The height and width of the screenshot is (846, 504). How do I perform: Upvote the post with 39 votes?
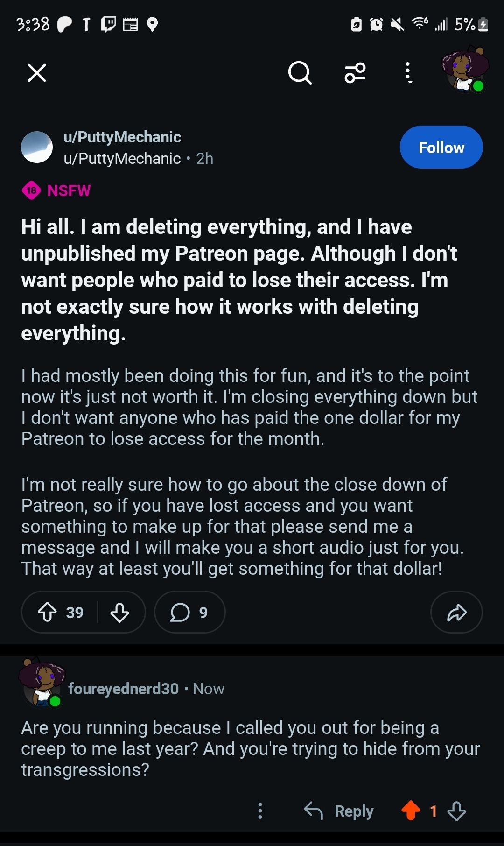point(48,612)
